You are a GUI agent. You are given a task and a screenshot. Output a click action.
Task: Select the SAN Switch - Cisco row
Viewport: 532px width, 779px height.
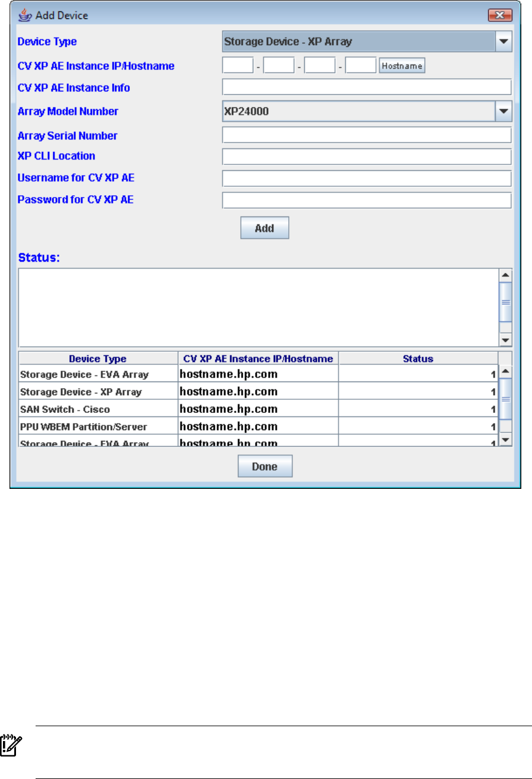259,409
